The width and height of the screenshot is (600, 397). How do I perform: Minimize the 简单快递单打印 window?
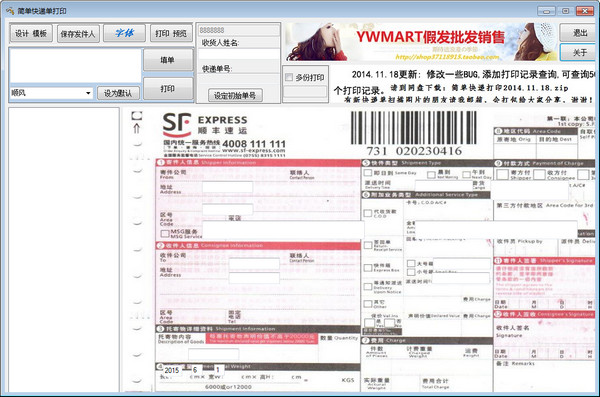[546, 11]
